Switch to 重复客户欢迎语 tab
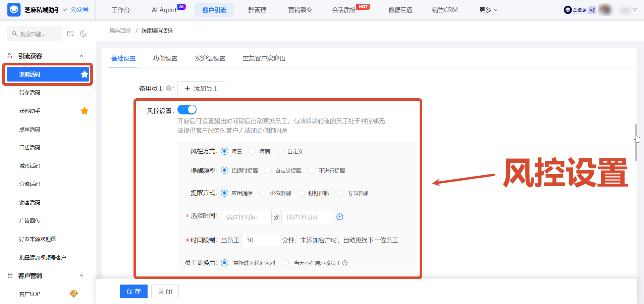This screenshot has height=304, width=644. point(264,58)
